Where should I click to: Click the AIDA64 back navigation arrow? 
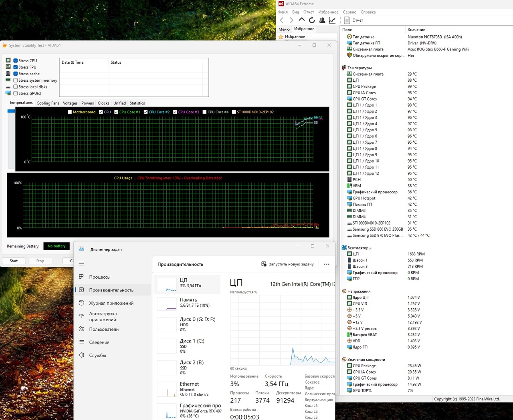pyautogui.click(x=282, y=20)
